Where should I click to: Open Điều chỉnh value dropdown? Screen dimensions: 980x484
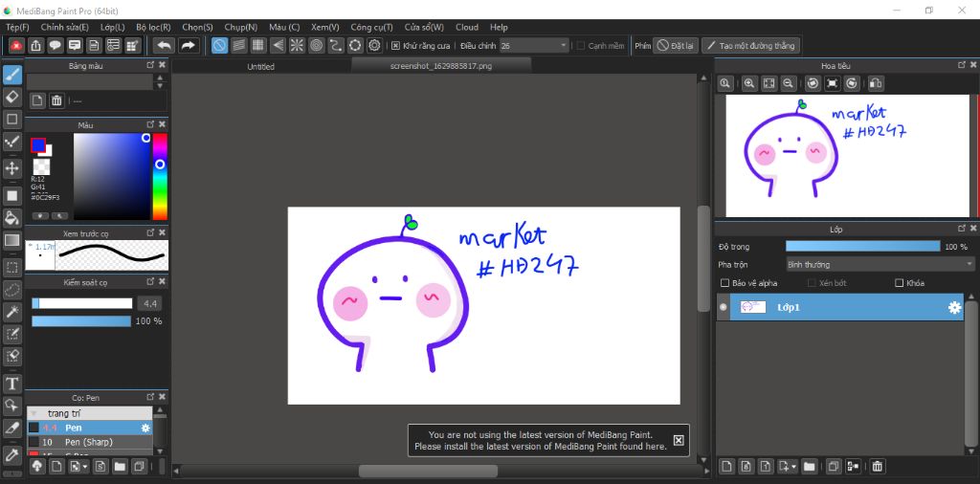click(565, 46)
